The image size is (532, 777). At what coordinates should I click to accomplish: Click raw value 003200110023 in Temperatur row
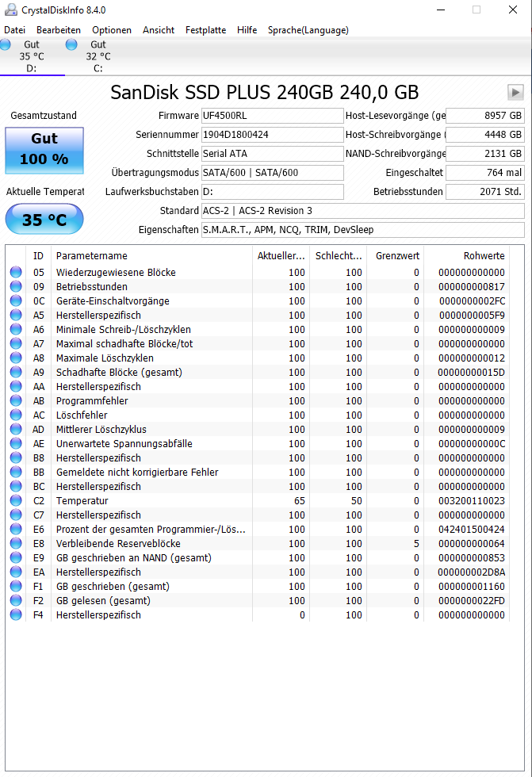(472, 501)
